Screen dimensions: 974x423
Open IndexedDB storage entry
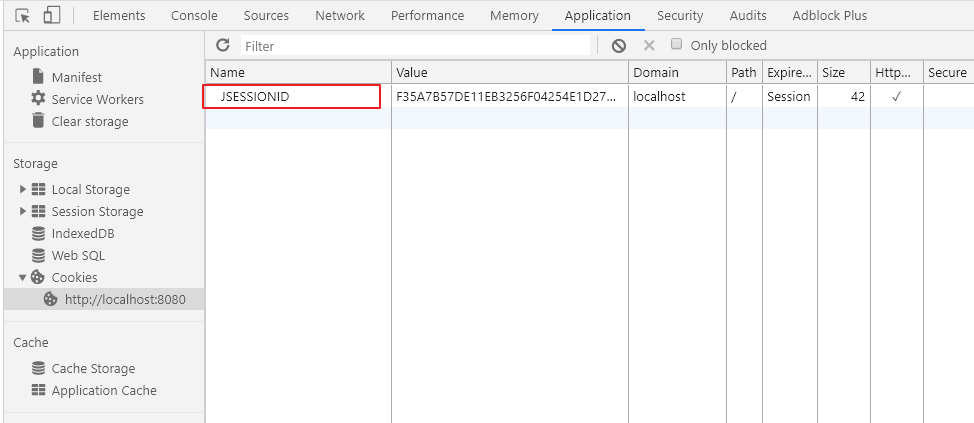pyautogui.click(x=82, y=233)
